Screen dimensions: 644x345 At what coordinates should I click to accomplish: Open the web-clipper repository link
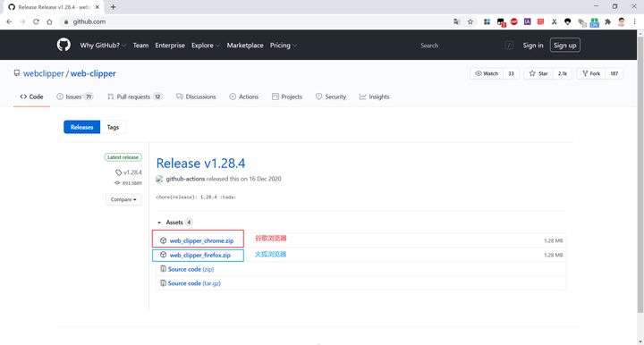tap(93, 73)
